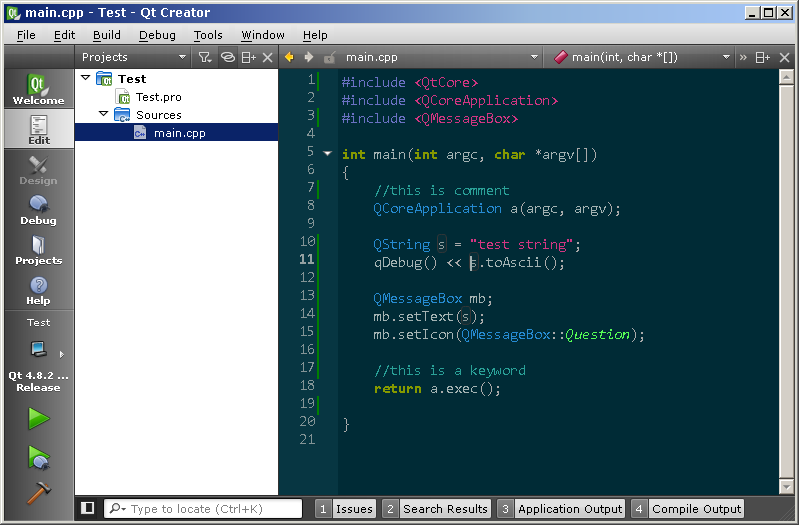Go forward with the right arrow
This screenshot has height=525, width=799.
coord(309,57)
